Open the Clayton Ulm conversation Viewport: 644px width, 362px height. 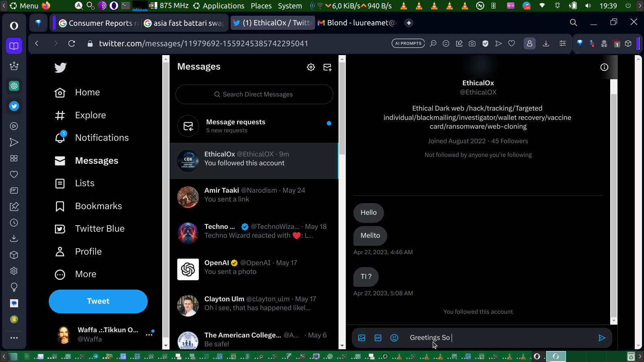[x=254, y=306]
